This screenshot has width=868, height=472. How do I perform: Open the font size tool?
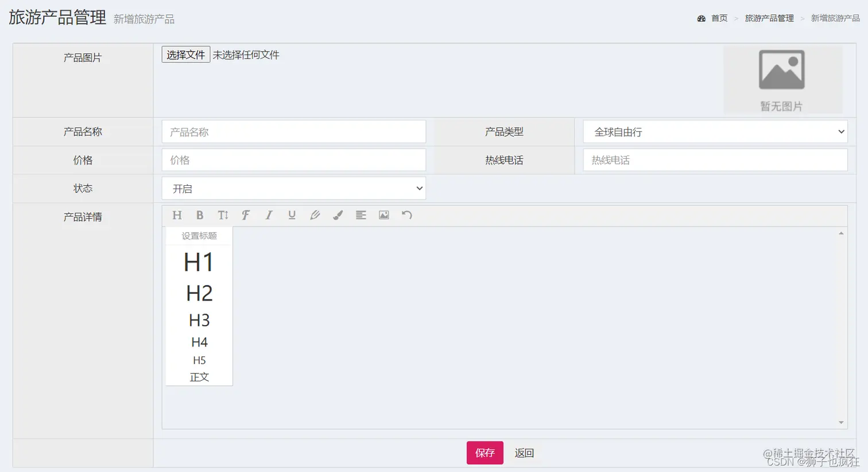pos(223,215)
